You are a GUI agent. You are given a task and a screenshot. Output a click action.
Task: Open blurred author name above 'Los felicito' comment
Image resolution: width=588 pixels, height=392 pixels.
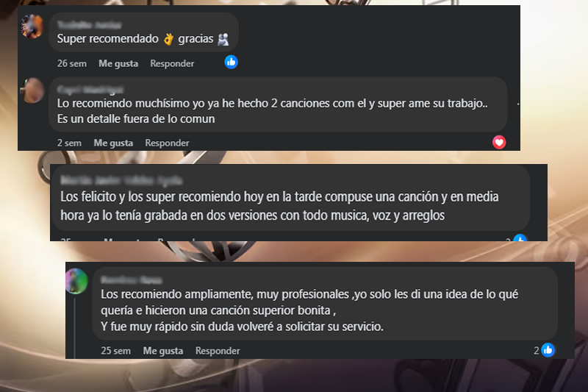click(x=121, y=181)
